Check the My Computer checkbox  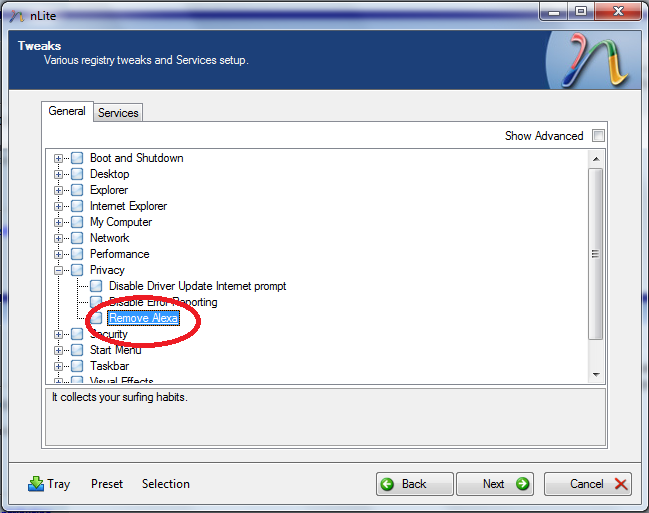coord(77,222)
